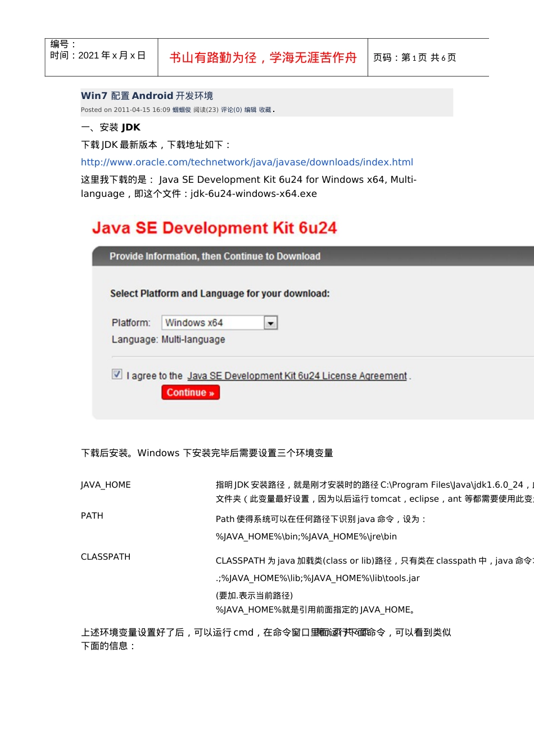Click the CLASSPATH variable name
The width and height of the screenshot is (534, 756).
click(106, 557)
